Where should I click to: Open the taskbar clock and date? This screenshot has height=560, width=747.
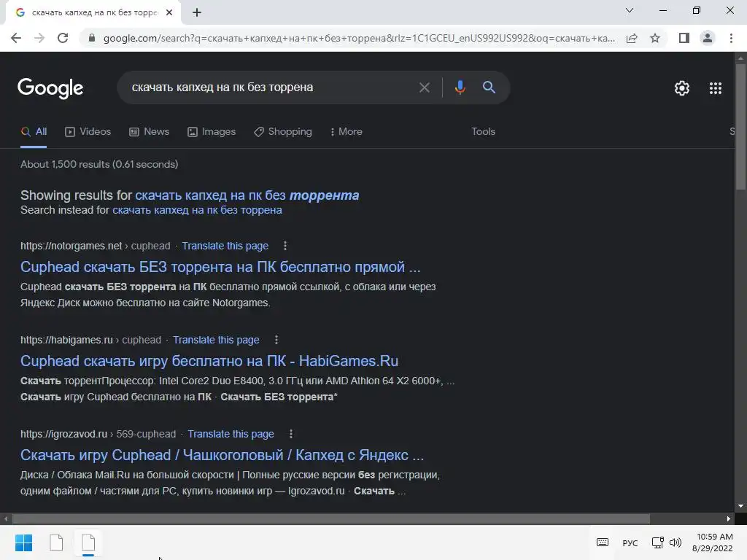[x=713, y=542]
